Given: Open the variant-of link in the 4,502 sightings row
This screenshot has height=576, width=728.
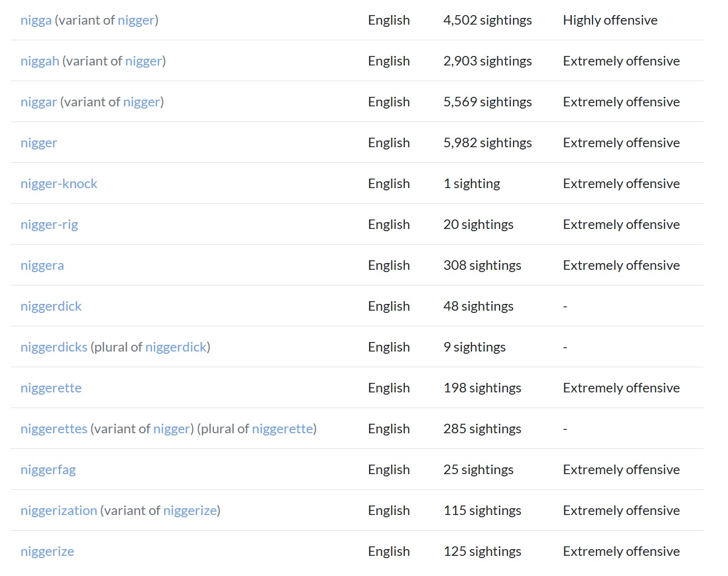Looking at the screenshot, I should (136, 21).
